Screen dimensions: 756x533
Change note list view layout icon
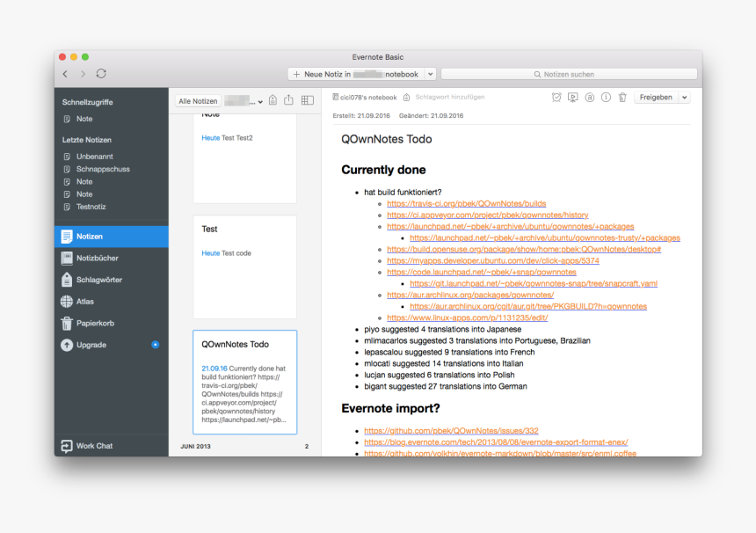pyautogui.click(x=308, y=100)
